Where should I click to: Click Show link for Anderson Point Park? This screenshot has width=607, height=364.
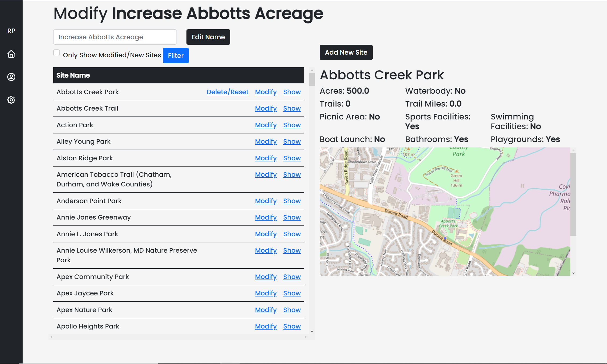[292, 201]
